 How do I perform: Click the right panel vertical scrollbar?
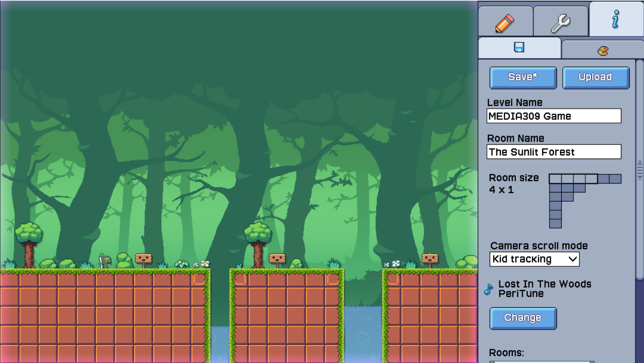click(x=639, y=170)
